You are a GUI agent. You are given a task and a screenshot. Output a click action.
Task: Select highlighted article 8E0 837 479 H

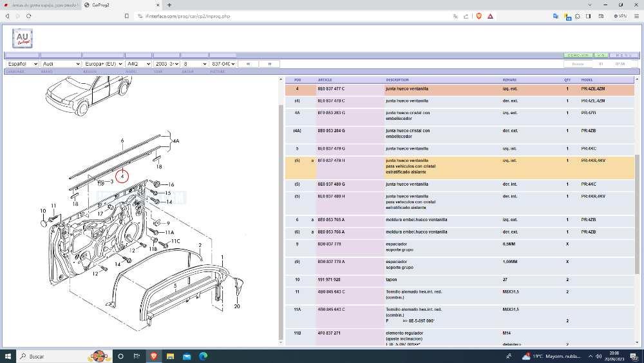(331, 161)
